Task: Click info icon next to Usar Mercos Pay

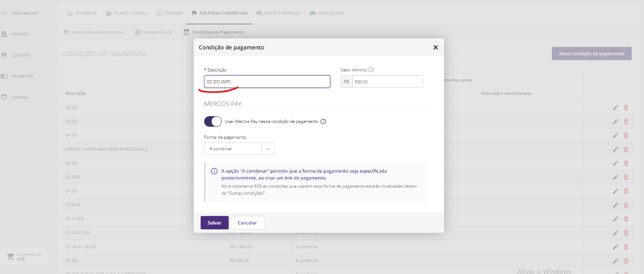Action: click(x=323, y=121)
